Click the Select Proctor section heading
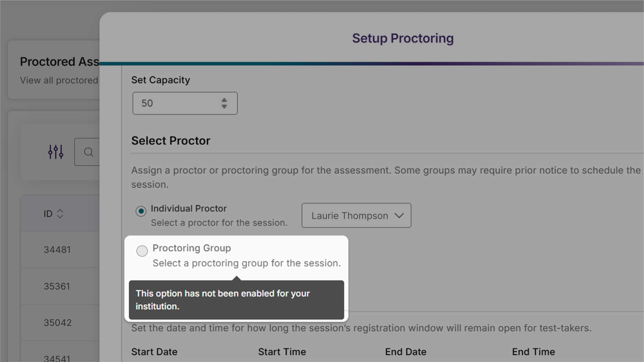The image size is (644, 362). pyautogui.click(x=171, y=141)
